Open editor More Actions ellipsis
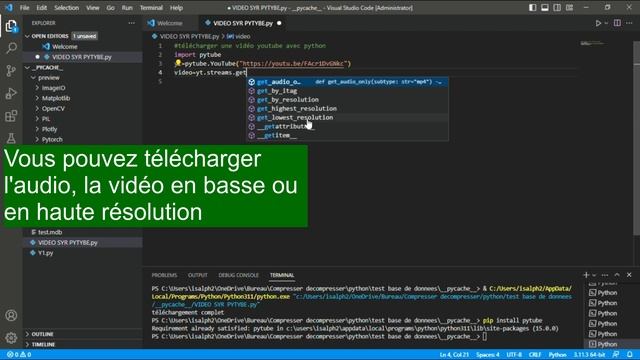Screen dimensions: 640x360 [629, 23]
